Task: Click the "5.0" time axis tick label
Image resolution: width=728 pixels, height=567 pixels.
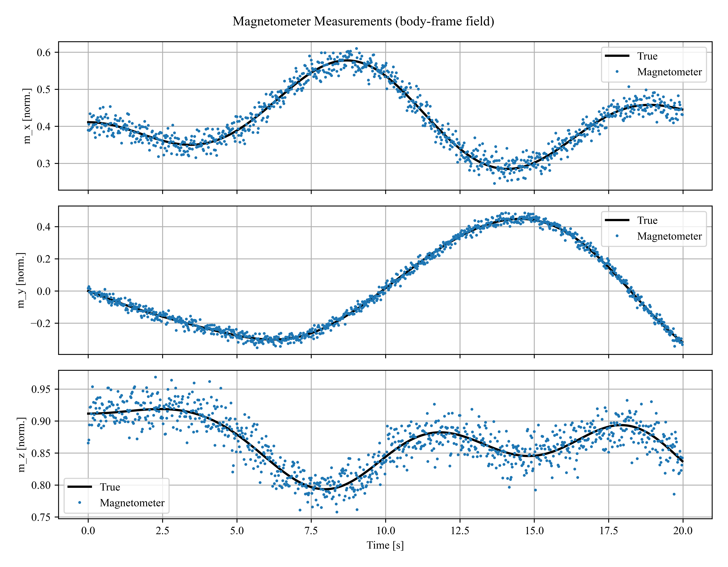Action: (x=237, y=531)
